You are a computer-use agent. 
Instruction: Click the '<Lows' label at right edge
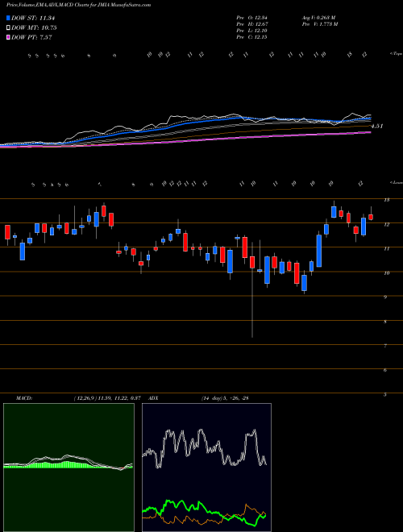point(396,182)
